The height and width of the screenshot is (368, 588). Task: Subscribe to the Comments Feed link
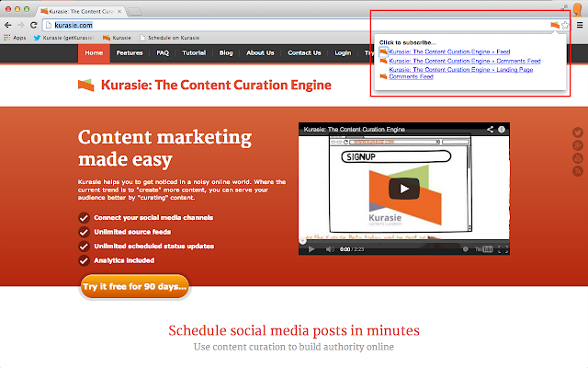pos(465,61)
